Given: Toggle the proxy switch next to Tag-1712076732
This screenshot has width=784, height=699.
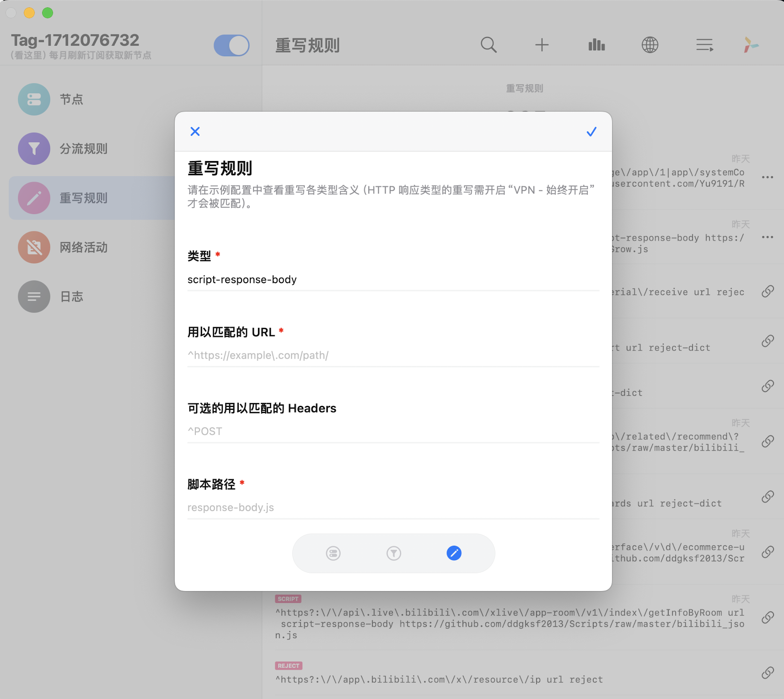Looking at the screenshot, I should point(232,45).
